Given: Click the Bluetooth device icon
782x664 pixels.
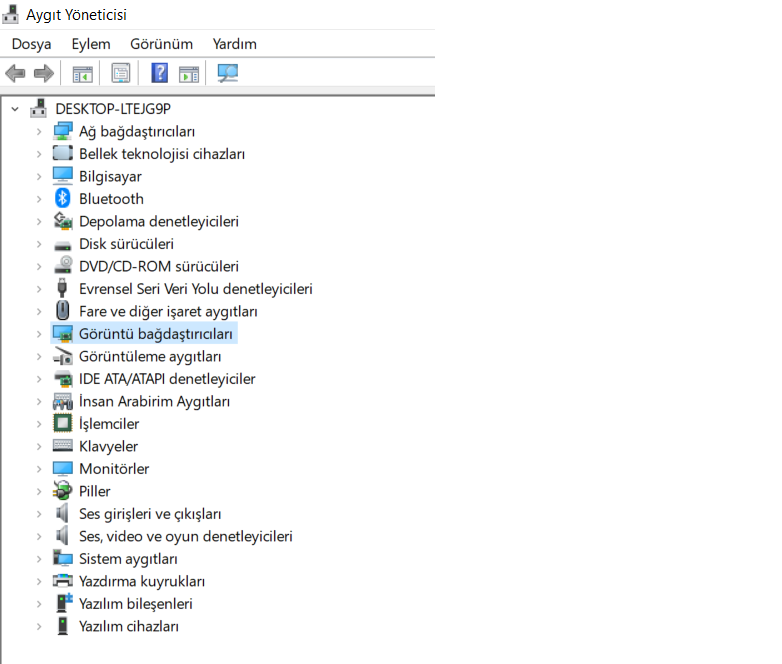Looking at the screenshot, I should coord(63,199).
